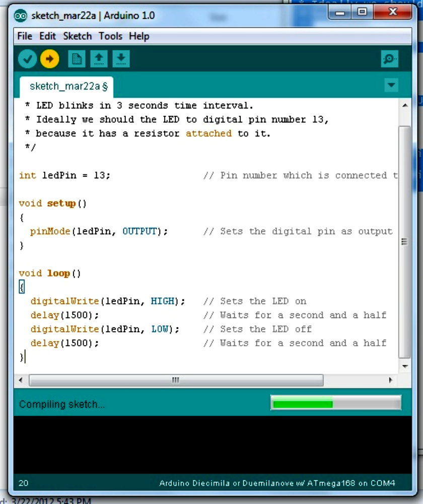The image size is (423, 504).
Task: Click the 'digitalWrite(ledPin, LOW);' statement
Action: tap(105, 329)
